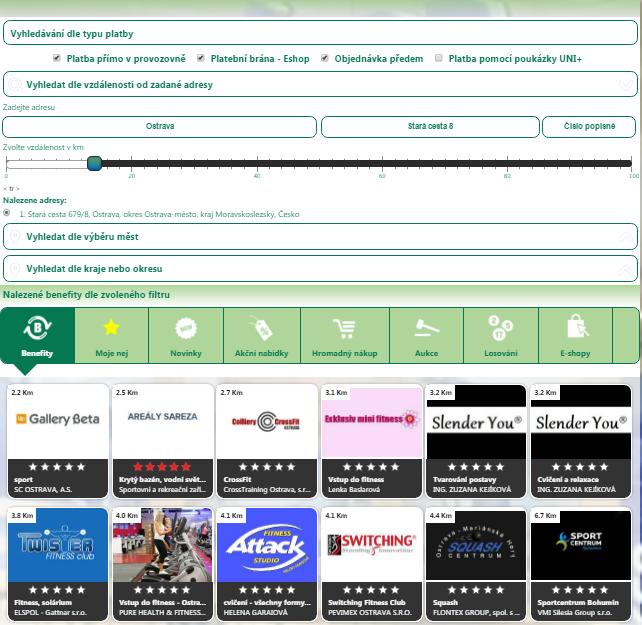Click the Číslo popisné input field
Viewport: 642px width, 625px height.
(x=589, y=127)
